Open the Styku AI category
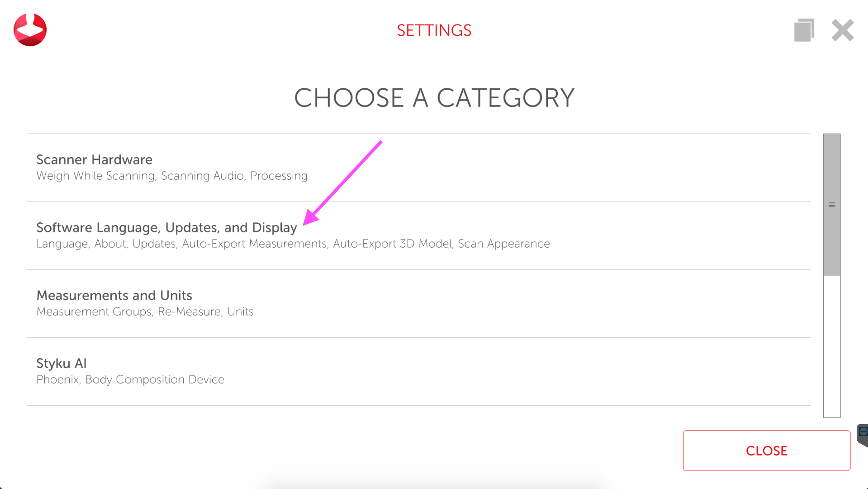Image resolution: width=868 pixels, height=489 pixels. click(x=61, y=363)
